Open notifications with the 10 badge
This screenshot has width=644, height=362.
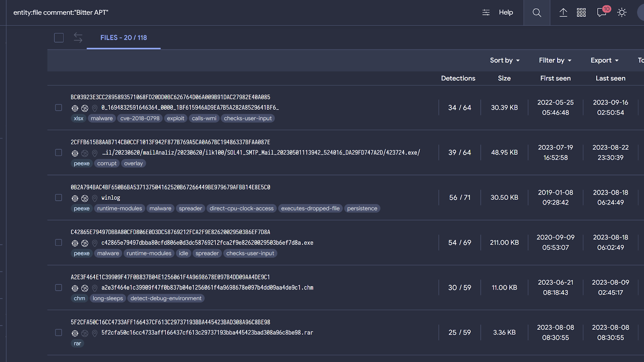(602, 12)
